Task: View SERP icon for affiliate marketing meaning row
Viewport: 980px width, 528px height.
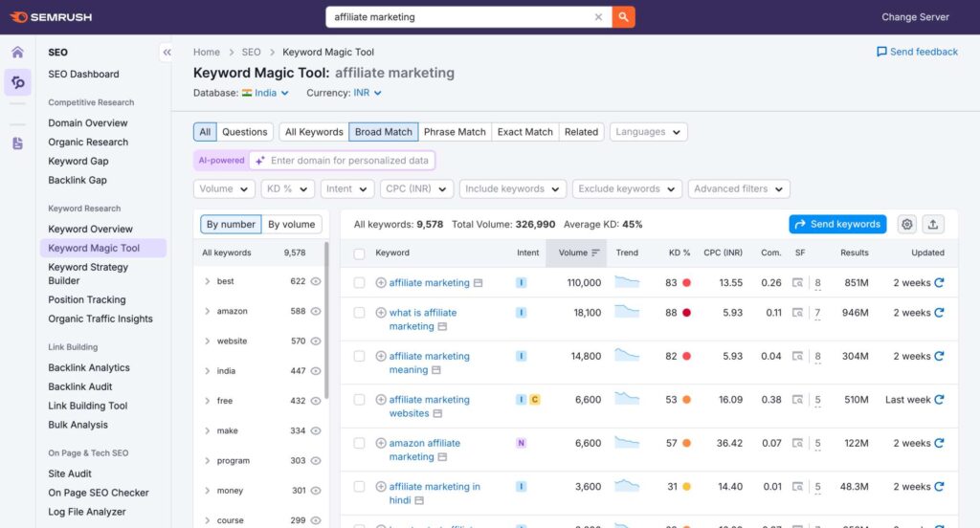Action: 797,356
